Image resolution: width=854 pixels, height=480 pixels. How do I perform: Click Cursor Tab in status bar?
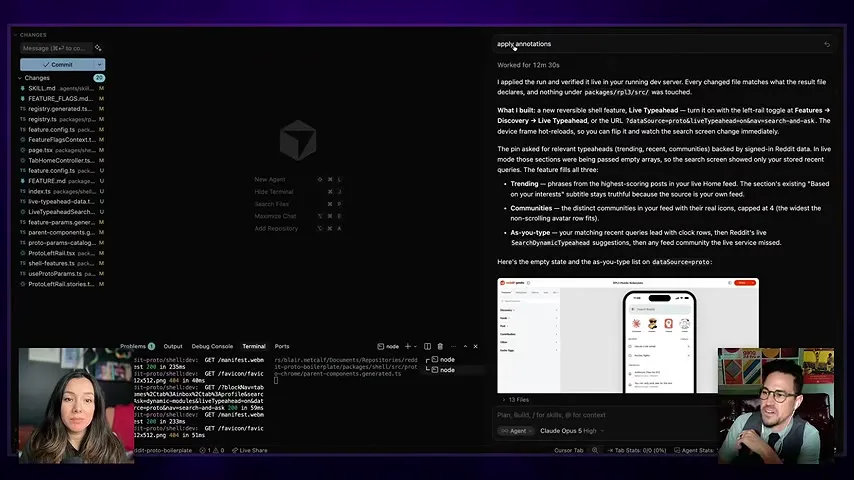pyautogui.click(x=569, y=451)
